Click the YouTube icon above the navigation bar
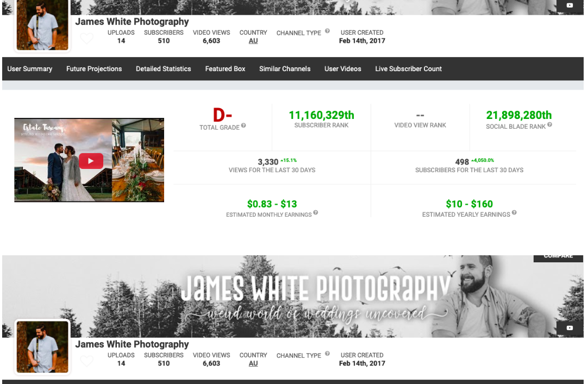 point(570,5)
